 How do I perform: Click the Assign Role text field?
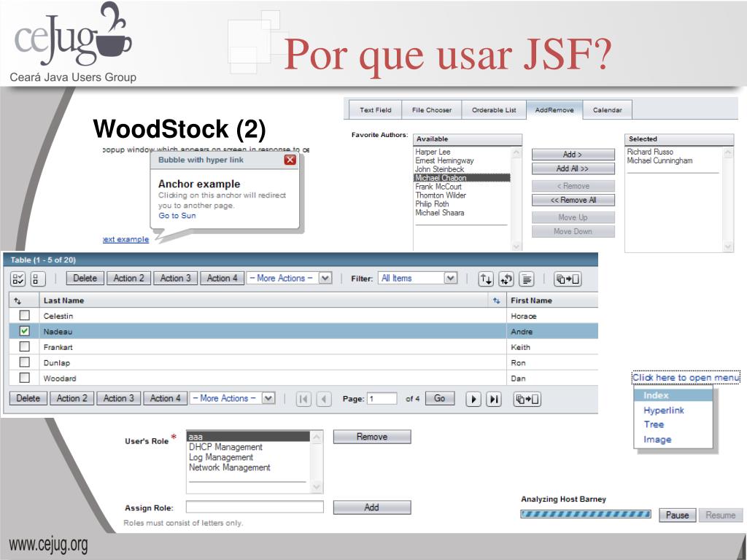tap(255, 507)
